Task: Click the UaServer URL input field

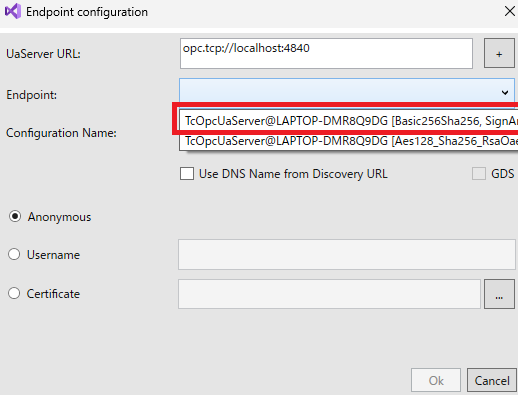Action: click(326, 54)
